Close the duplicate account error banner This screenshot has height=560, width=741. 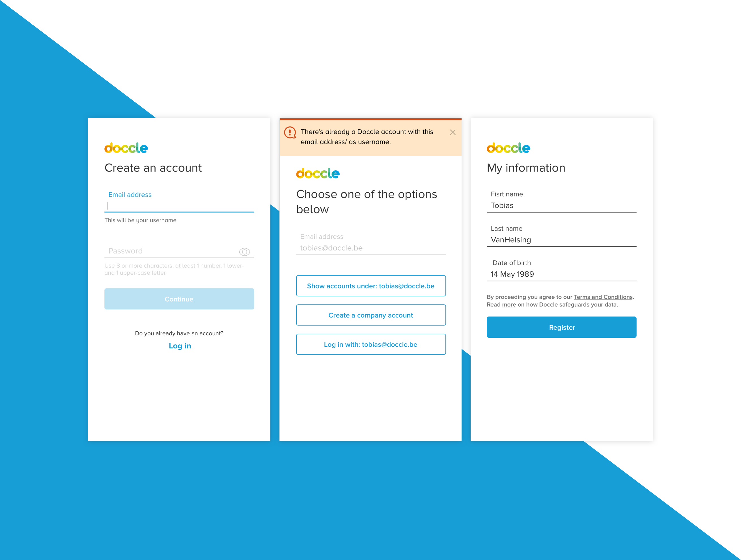click(452, 131)
